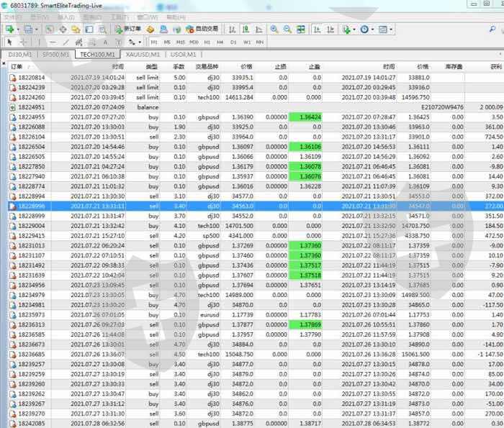
Task: Expand the indicators list dropdown
Action: coord(354,29)
